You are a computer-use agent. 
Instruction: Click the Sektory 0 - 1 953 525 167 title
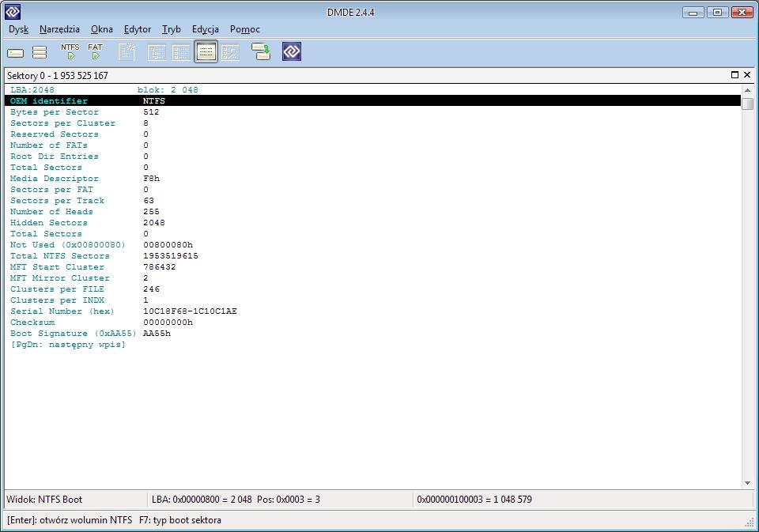click(58, 76)
